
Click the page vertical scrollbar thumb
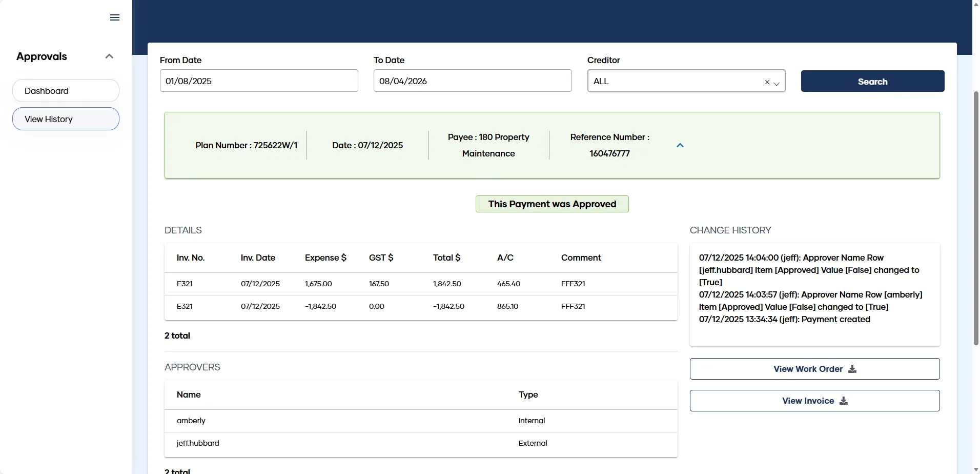(x=976, y=218)
